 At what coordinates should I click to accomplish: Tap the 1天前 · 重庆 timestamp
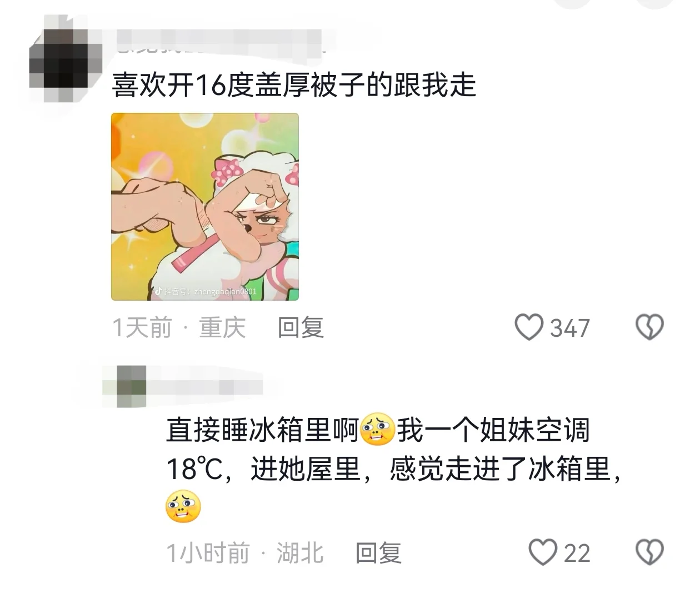pyautogui.click(x=179, y=327)
